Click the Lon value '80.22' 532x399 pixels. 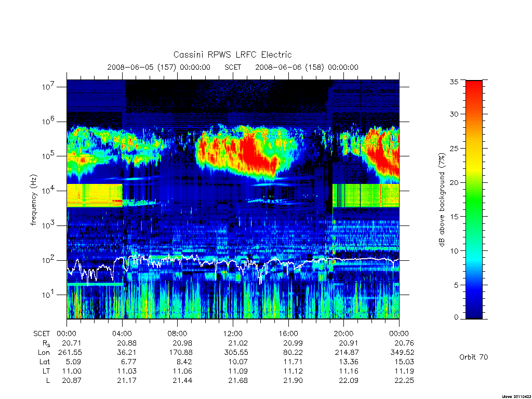pyautogui.click(x=293, y=353)
